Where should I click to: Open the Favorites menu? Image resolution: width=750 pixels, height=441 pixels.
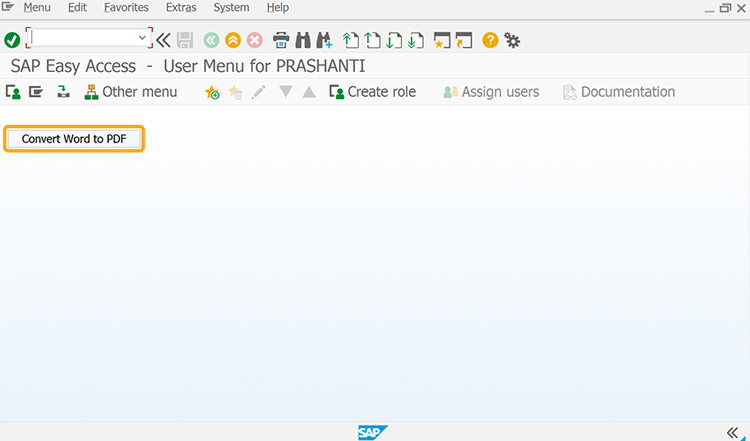(126, 8)
